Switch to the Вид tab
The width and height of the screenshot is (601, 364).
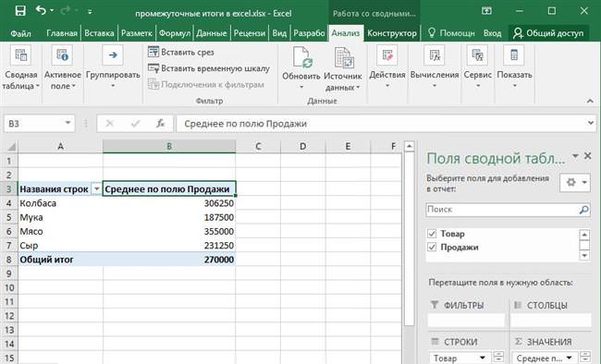click(x=279, y=33)
